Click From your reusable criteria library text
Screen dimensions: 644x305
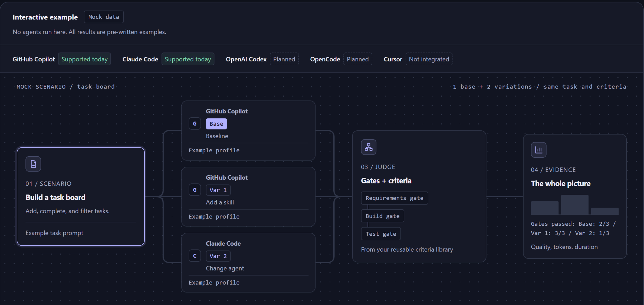[407, 249]
